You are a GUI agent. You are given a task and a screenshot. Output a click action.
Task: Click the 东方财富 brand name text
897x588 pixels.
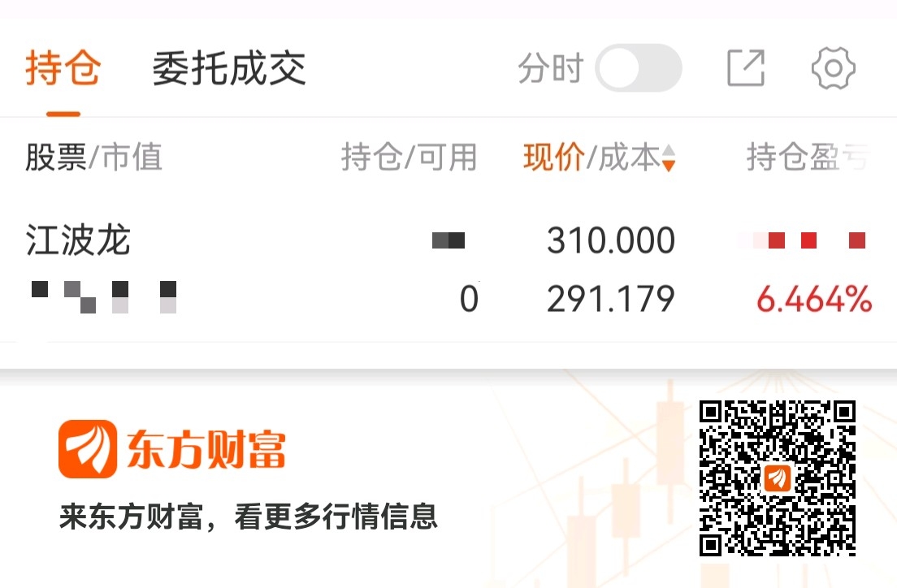pos(206,450)
